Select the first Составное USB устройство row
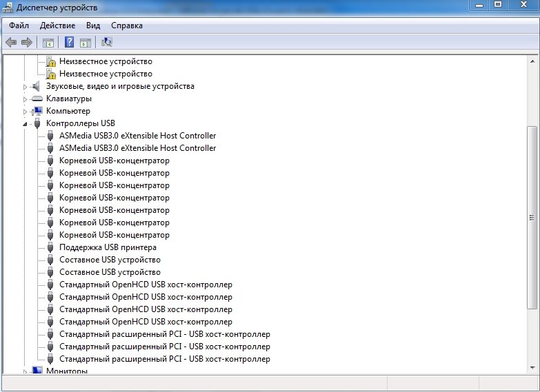The height and width of the screenshot is (392, 540). point(110,260)
